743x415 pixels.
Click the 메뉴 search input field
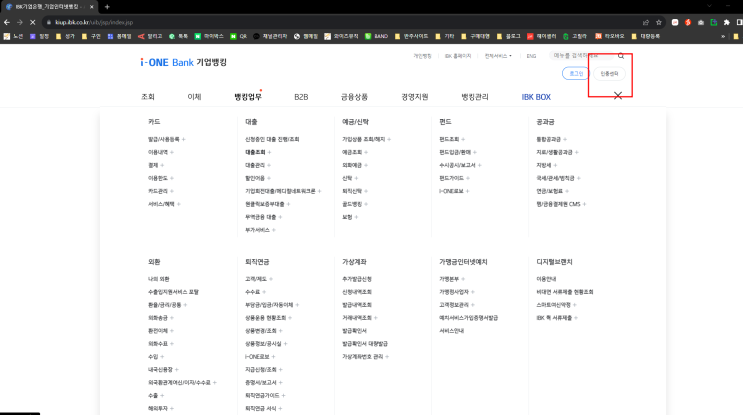pos(583,55)
